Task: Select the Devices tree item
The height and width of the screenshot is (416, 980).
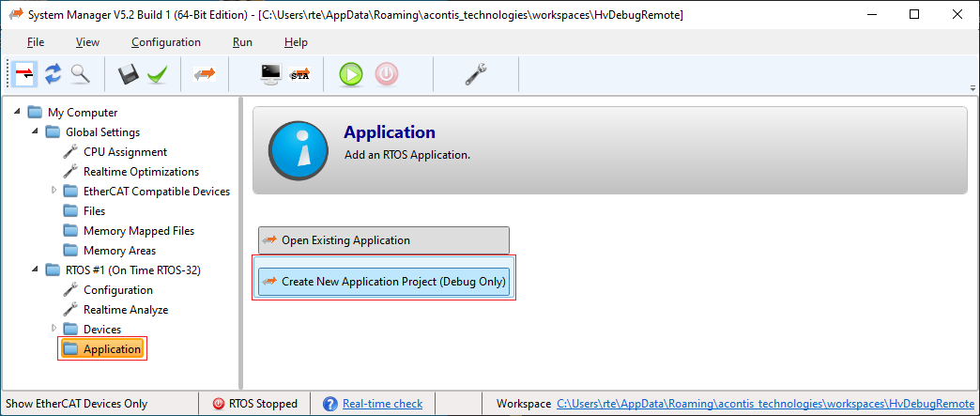Action: click(102, 329)
